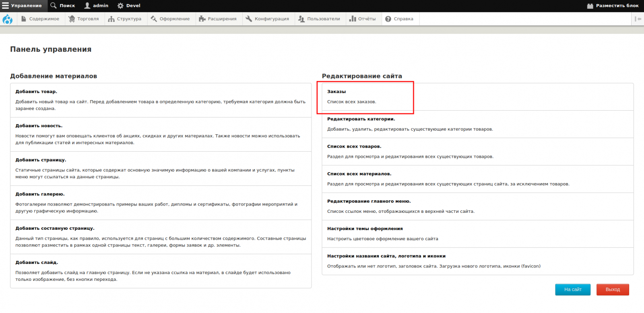Click the cart icon beside Торговля
Image resolution: width=644 pixels, height=313 pixels.
72,19
